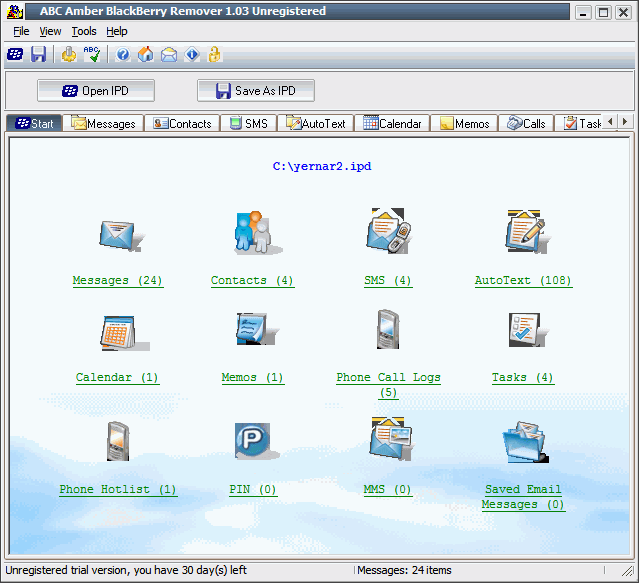Image resolution: width=639 pixels, height=583 pixels.
Task: Open the Phone Call Logs (5) link
Action: click(x=388, y=385)
